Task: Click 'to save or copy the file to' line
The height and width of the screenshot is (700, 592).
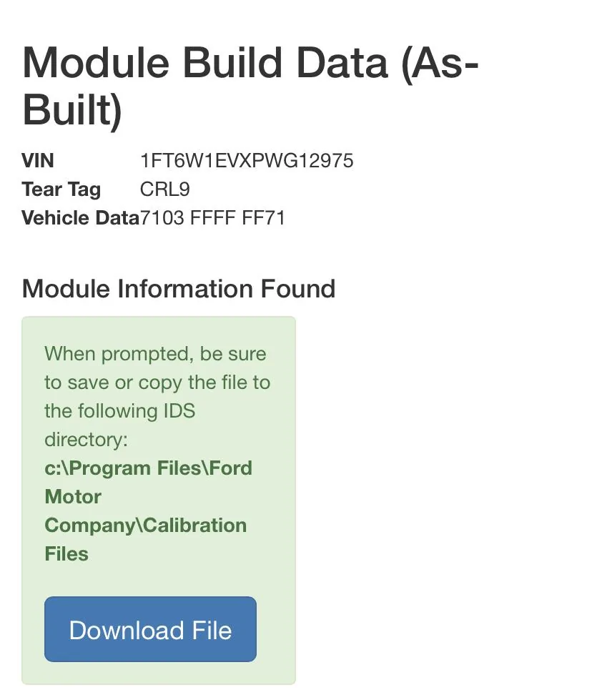Action: [157, 383]
